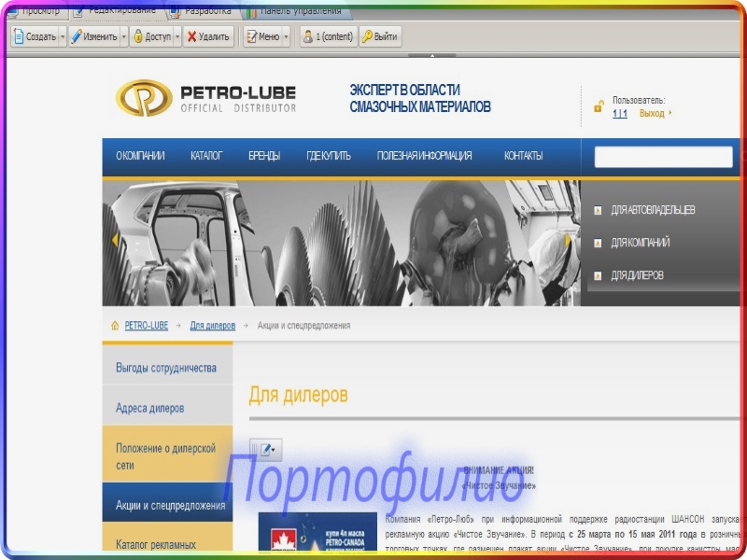Open Положение о дилерской сети in the sidebar
This screenshot has width=747, height=560.
(x=167, y=454)
